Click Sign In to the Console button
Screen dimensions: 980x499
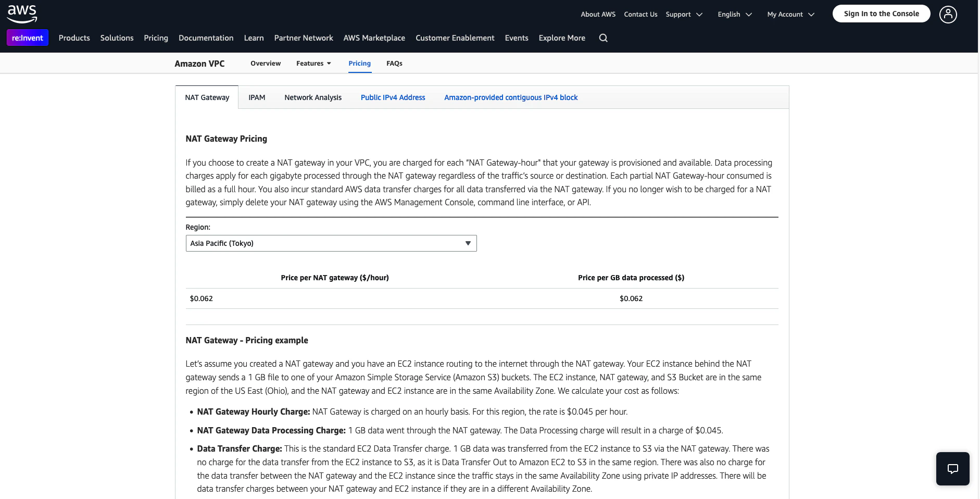[x=882, y=14]
